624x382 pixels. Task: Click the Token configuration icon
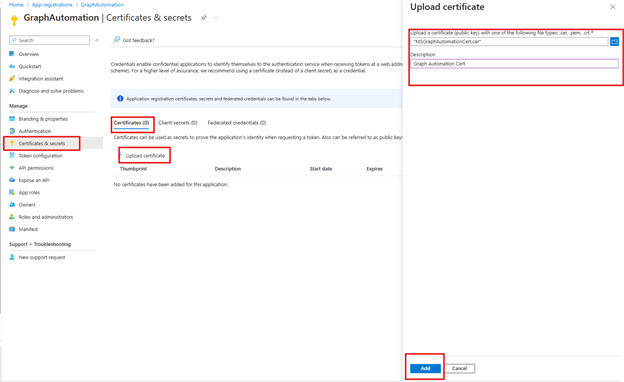coord(12,156)
